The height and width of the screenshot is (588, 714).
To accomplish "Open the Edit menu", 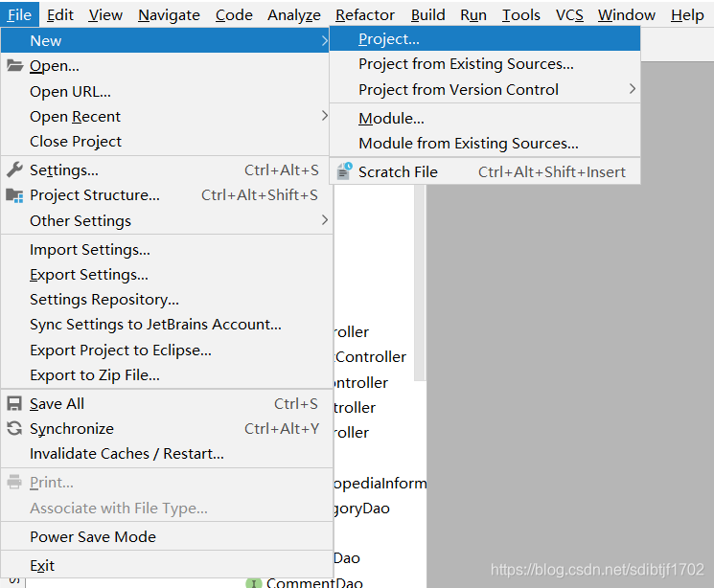I will (59, 15).
